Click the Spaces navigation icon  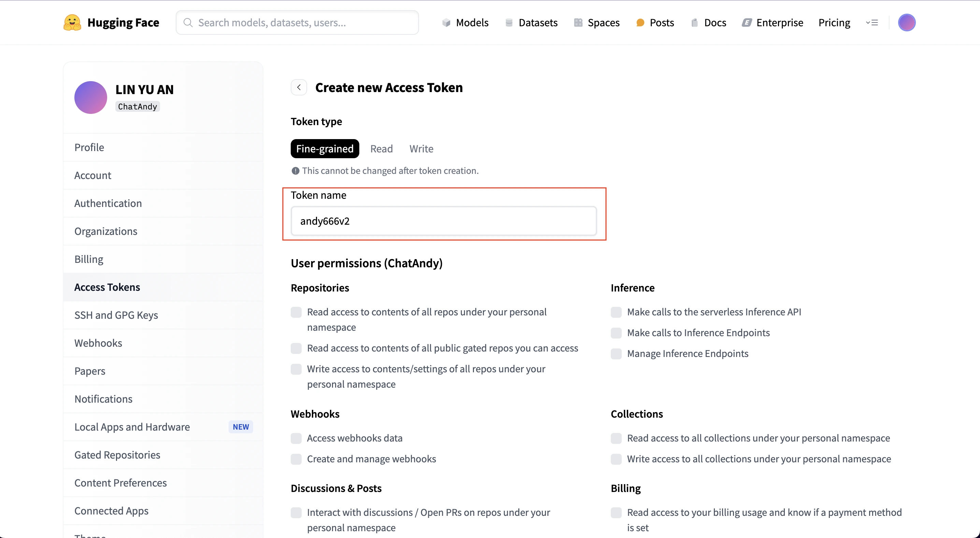click(x=577, y=23)
